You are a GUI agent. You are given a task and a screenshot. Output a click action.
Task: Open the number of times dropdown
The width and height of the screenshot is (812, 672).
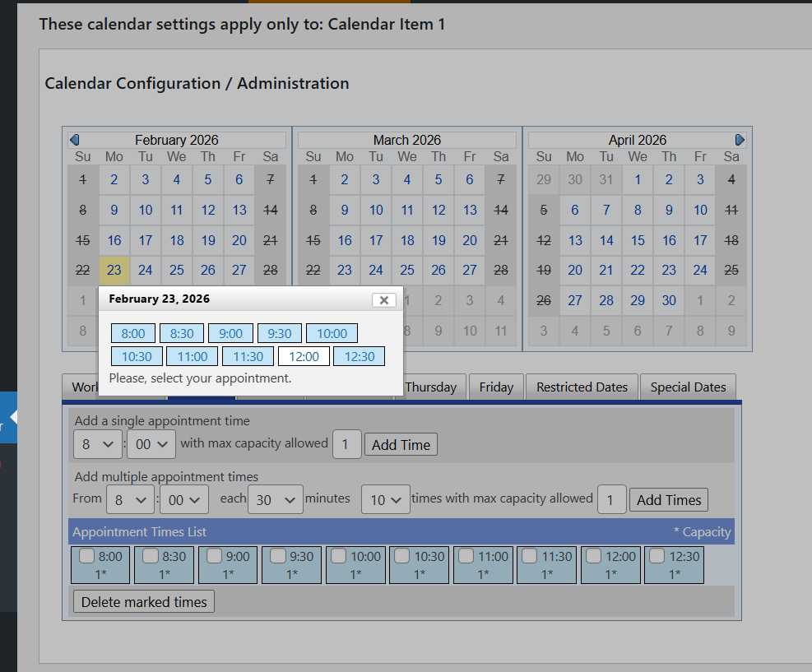385,499
